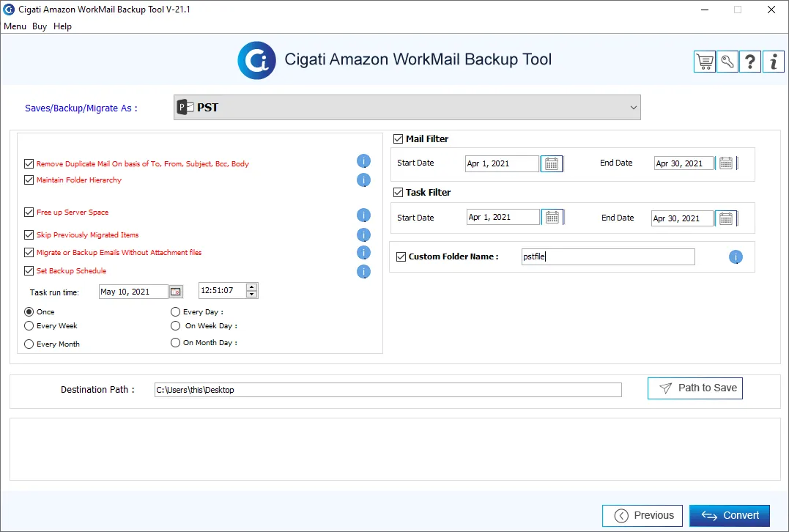Start conversion with Convert button
Image resolution: width=789 pixels, height=532 pixels.
[730, 515]
